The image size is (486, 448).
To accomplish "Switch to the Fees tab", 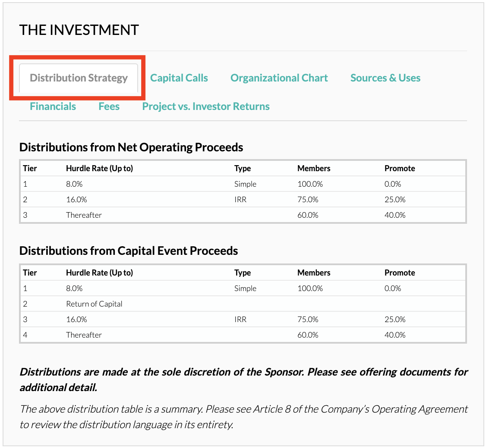I will [109, 107].
